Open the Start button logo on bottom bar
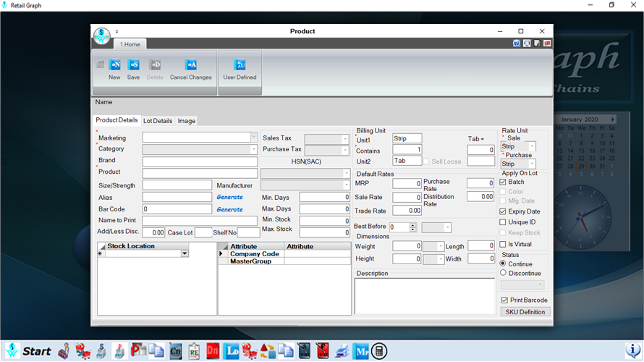Screen dimensions: 644x362 click(12, 351)
